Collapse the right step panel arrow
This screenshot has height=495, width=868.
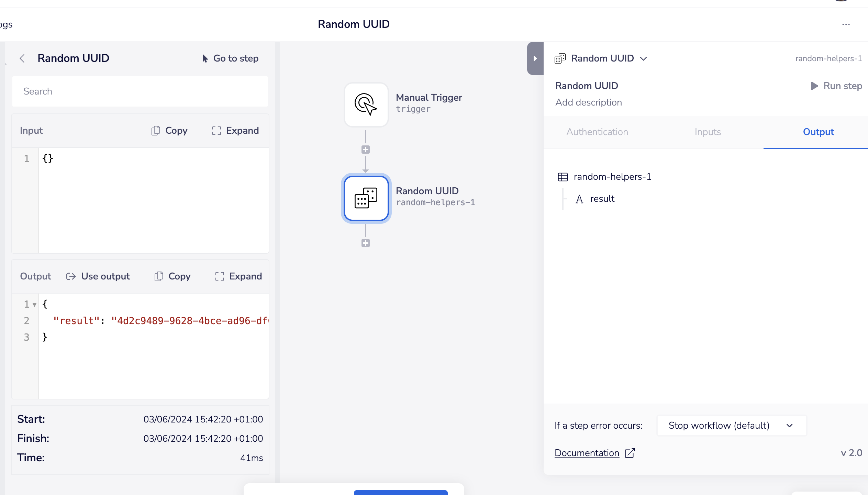(x=535, y=58)
